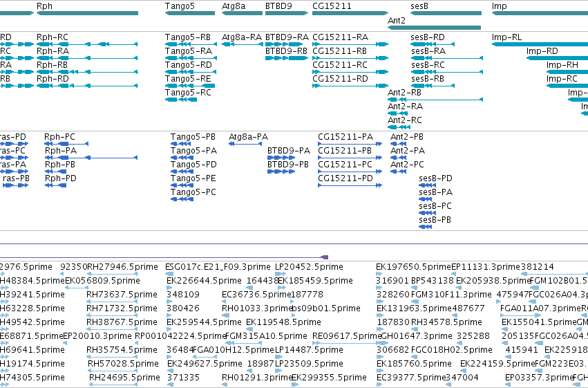The image size is (588, 388).
Task: Select transcript Ant2-RB
Action: point(435,100)
